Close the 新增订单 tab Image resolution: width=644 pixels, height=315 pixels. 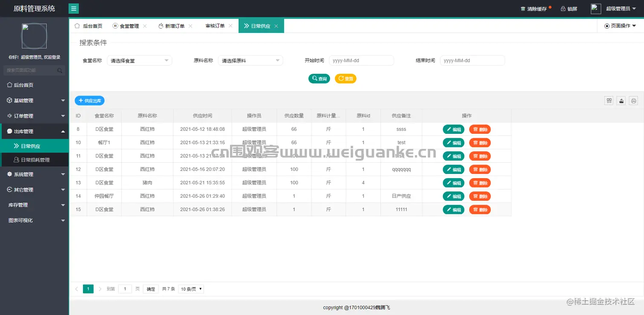click(x=190, y=26)
